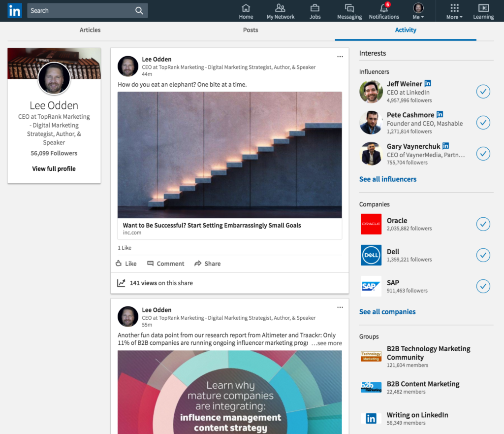Open Jeff Weiner's name link
Viewport: 504px width, 434px height.
pos(405,84)
